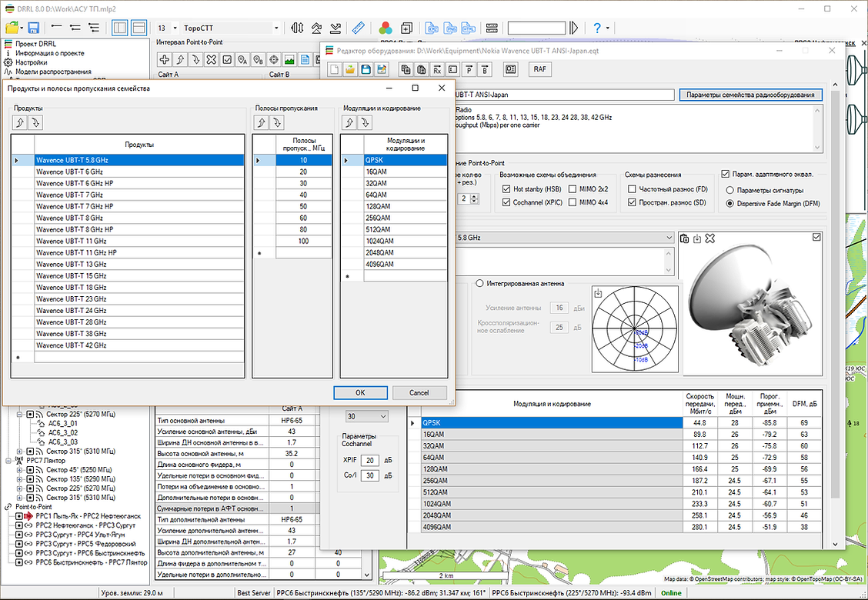Click the split horizontal layout icon in main toolbar
The width and height of the screenshot is (868, 600).
click(139, 28)
